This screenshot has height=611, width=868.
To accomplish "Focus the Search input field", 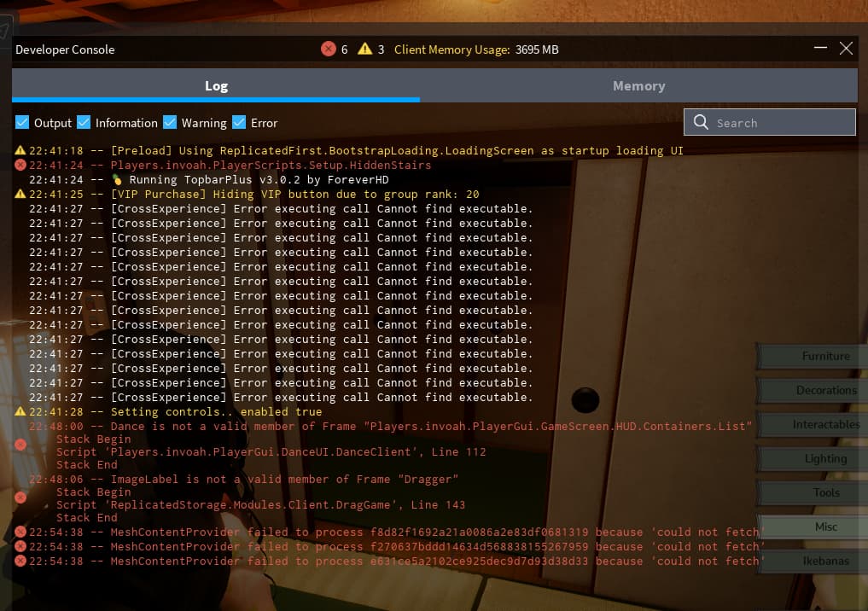I will (770, 122).
